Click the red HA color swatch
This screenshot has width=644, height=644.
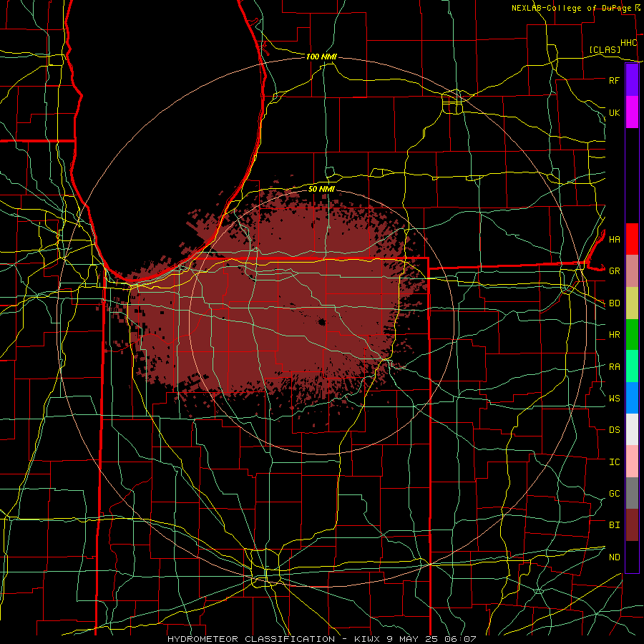(x=632, y=239)
